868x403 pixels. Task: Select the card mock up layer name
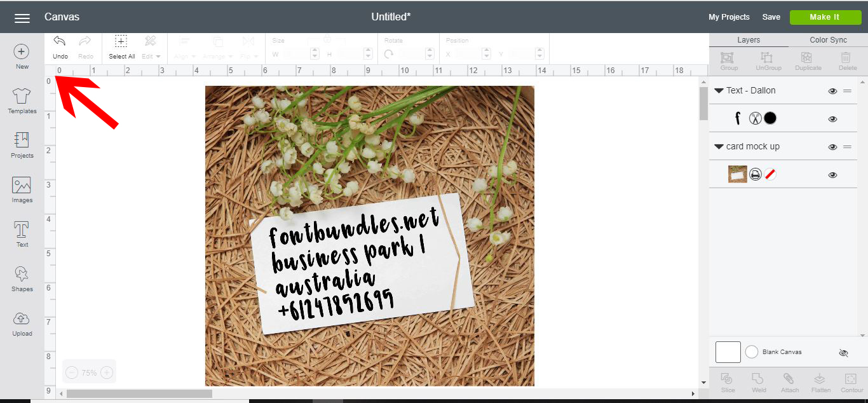click(x=752, y=146)
